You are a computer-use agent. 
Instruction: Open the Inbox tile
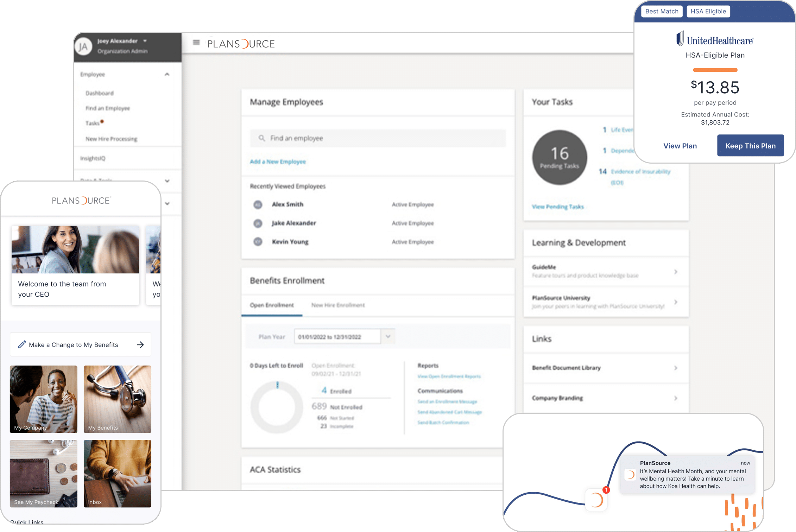[x=118, y=474]
